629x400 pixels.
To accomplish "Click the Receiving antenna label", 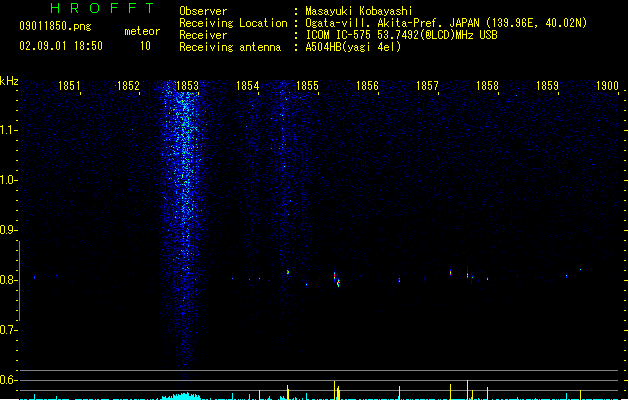I will (x=230, y=47).
